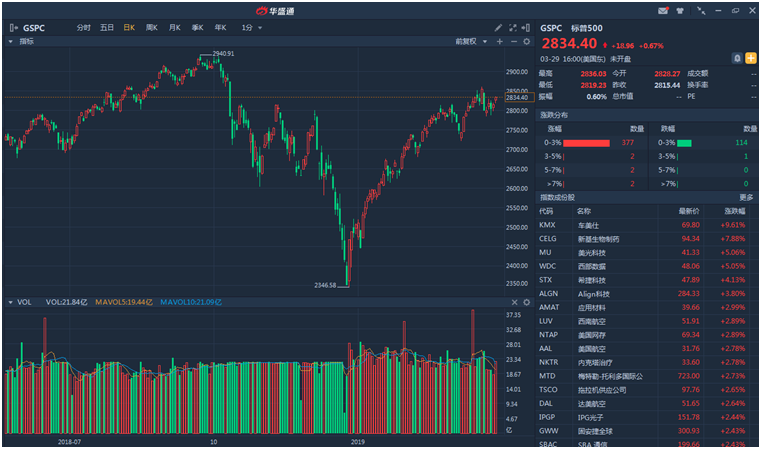761x449 pixels.
Task: Open the IPGP IPG光子 row
Action: tap(645, 417)
